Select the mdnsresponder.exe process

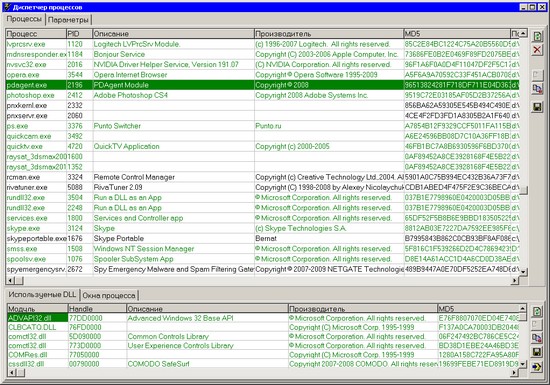pyautogui.click(x=262, y=54)
